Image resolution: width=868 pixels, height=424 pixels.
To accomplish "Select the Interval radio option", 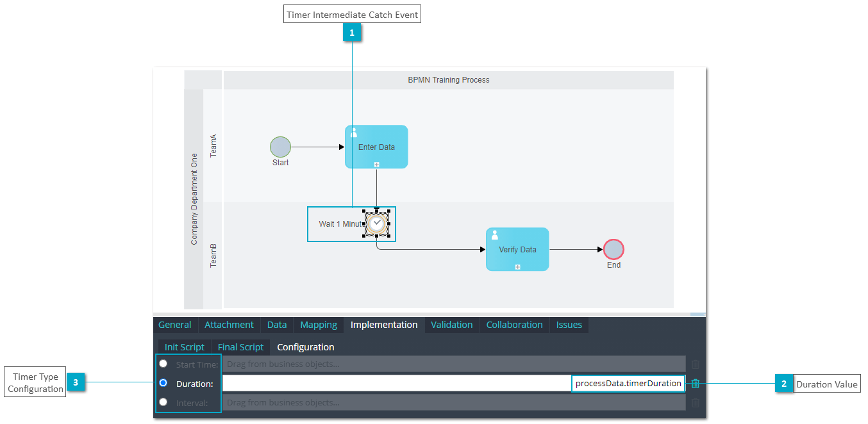I will pyautogui.click(x=163, y=402).
